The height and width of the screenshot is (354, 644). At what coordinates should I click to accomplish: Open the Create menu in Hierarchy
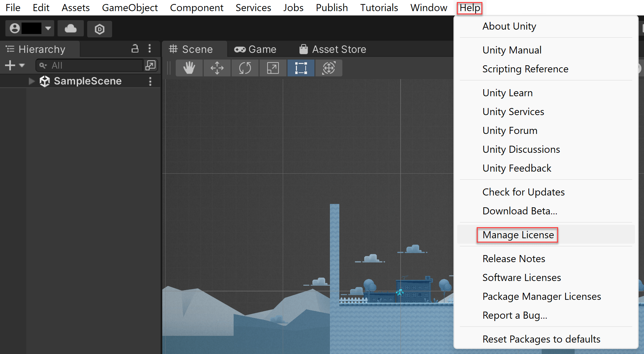10,65
